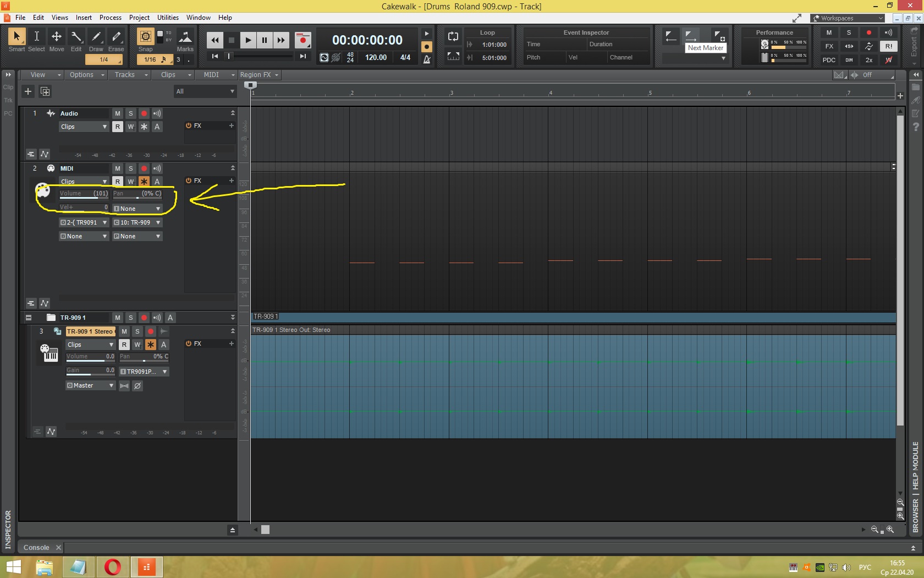This screenshot has width=924, height=578.
Task: Click the add track folder icon
Action: coord(45,91)
